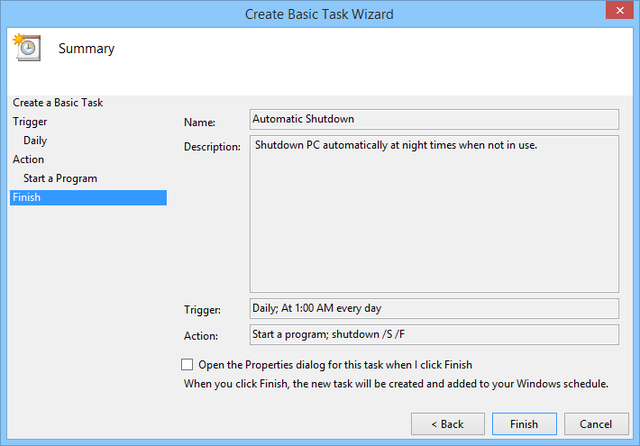Select the highlighted Finish step
This screenshot has width=640, height=446.
click(x=88, y=197)
